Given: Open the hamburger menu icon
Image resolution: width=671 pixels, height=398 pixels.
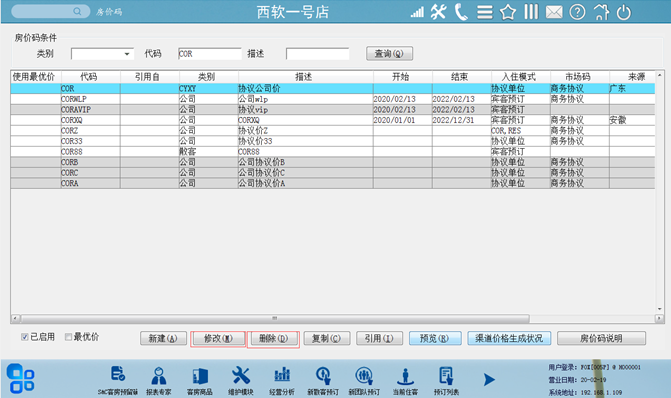Looking at the screenshot, I should point(485,12).
